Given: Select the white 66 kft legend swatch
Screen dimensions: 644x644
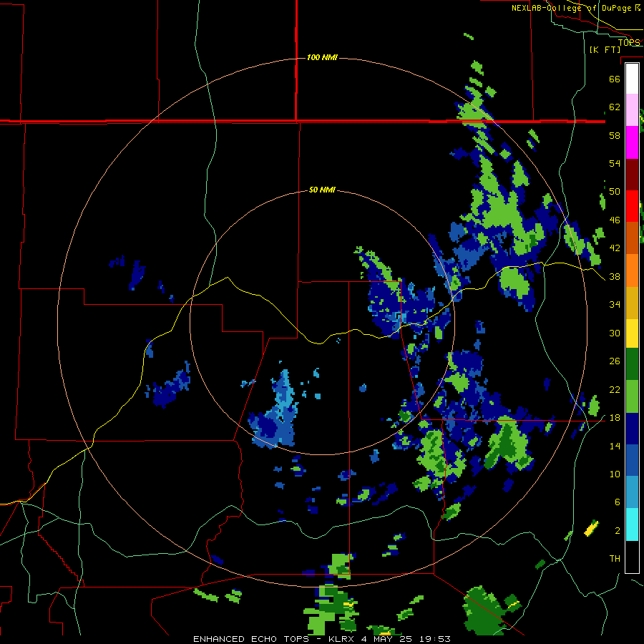Looking at the screenshot, I should [632, 79].
